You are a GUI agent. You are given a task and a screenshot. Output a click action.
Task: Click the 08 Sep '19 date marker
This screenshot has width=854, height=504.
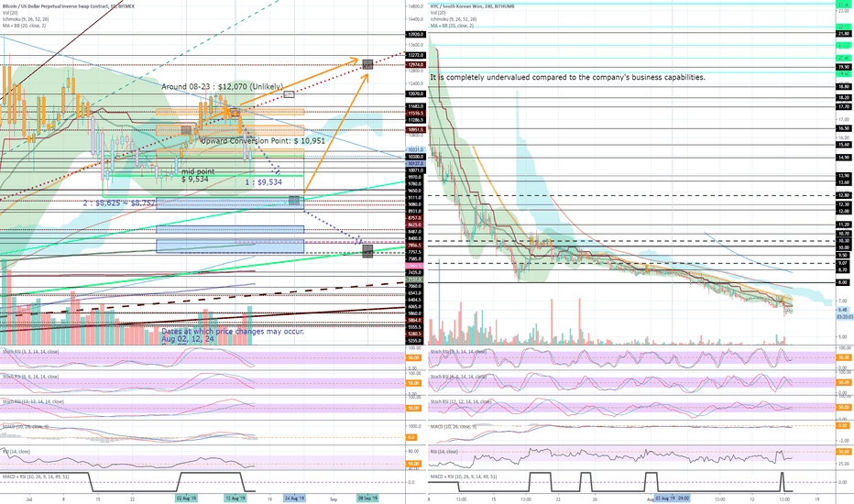pyautogui.click(x=367, y=498)
